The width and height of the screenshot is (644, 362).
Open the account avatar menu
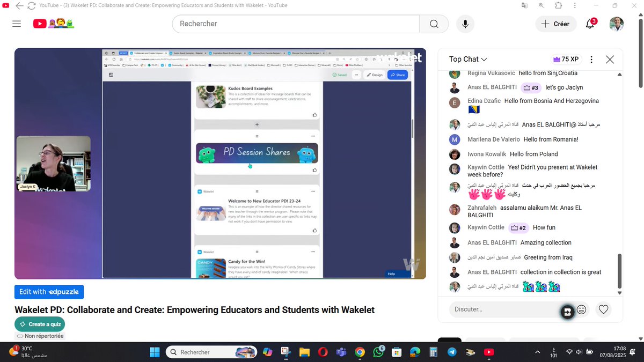pos(616,24)
